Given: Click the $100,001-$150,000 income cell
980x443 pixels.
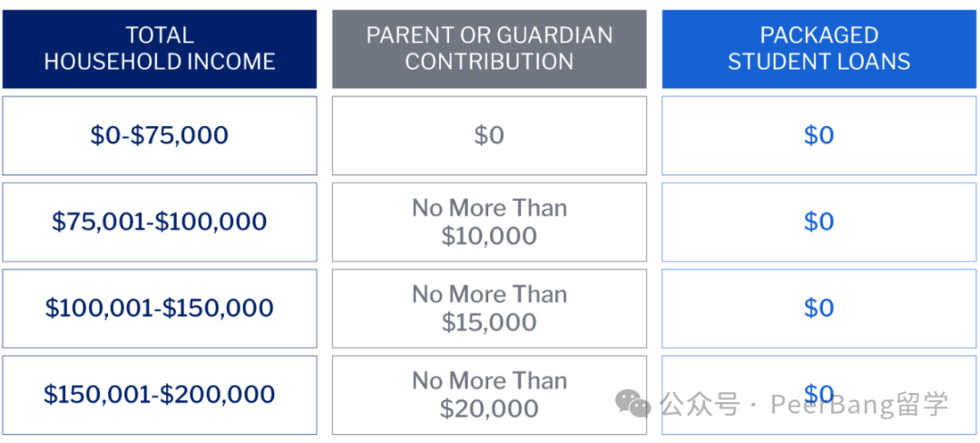Looking at the screenshot, I should (160, 308).
